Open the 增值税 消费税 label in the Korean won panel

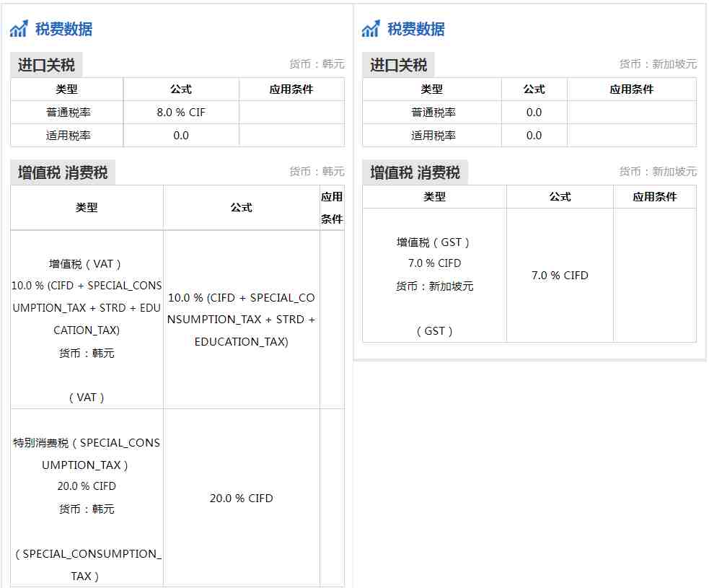(x=63, y=172)
